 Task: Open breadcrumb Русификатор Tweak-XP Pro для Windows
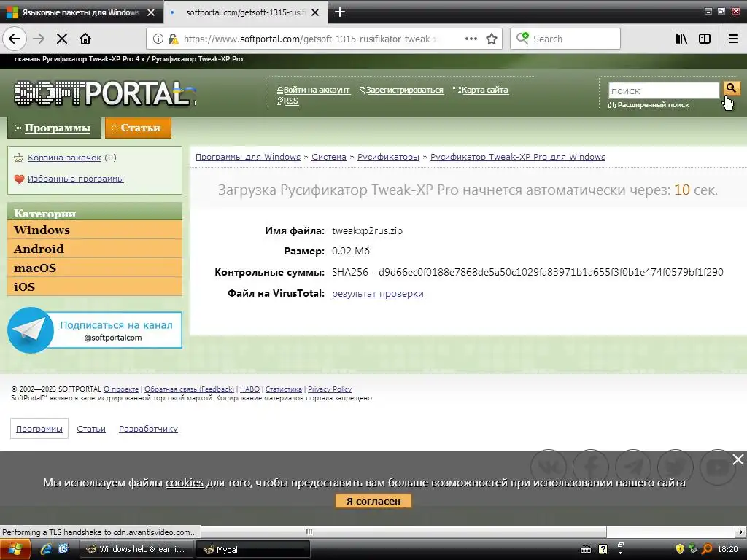(518, 157)
